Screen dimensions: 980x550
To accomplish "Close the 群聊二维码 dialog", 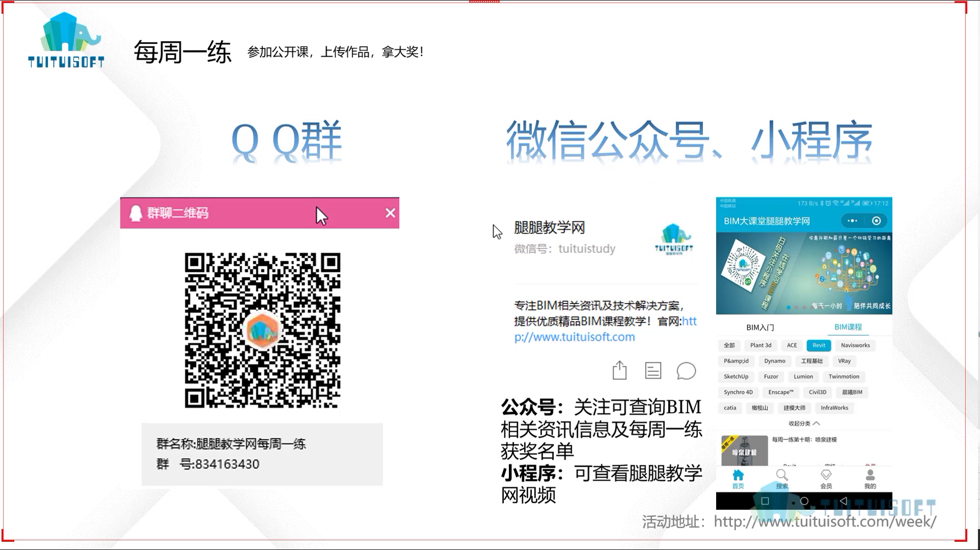I will tap(390, 213).
